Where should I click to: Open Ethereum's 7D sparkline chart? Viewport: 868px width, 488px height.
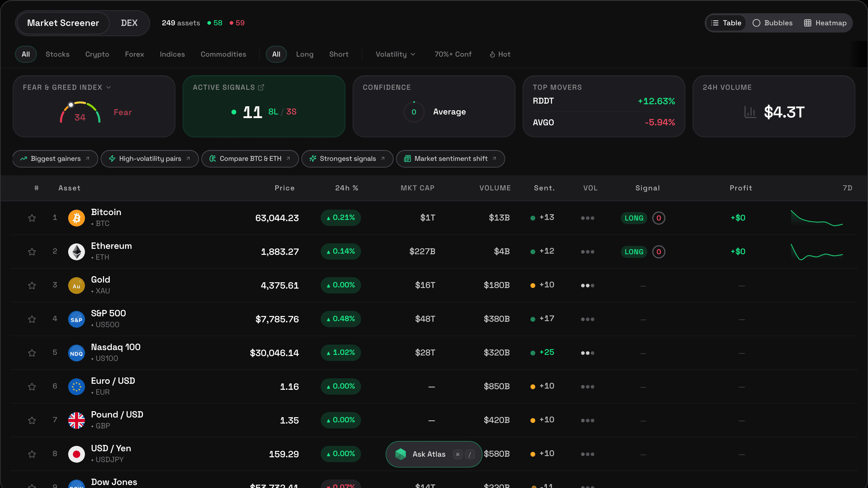coord(817,252)
